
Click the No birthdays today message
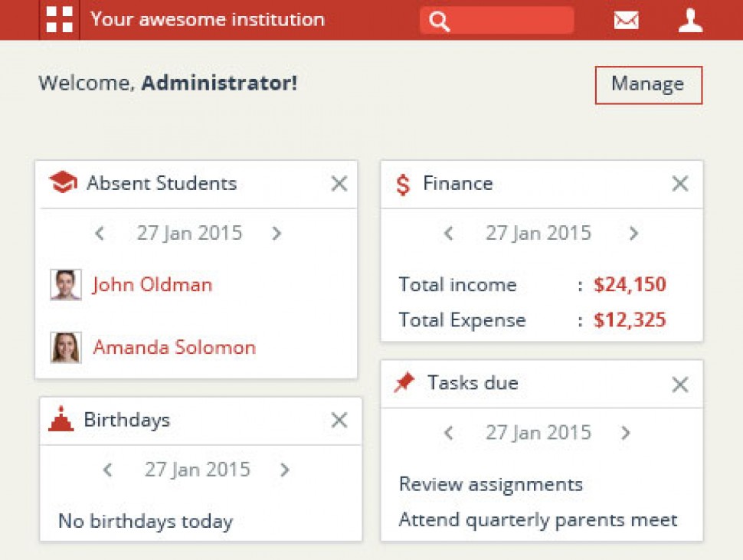click(146, 521)
